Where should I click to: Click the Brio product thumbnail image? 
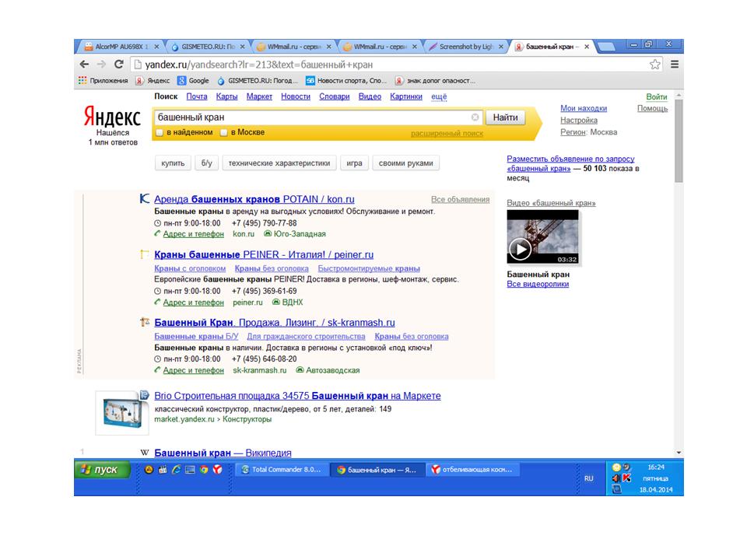(x=122, y=412)
